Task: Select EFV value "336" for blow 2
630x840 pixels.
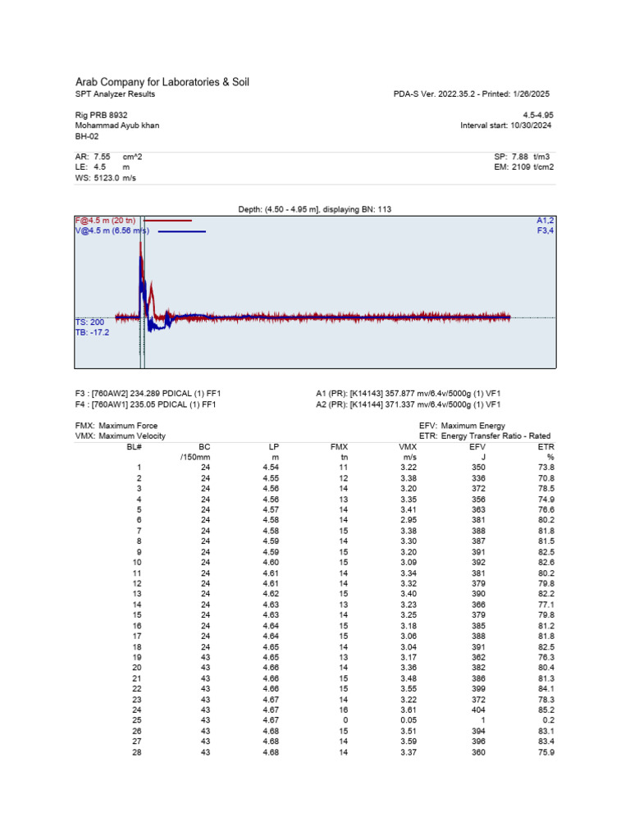Action: pyautogui.click(x=478, y=478)
